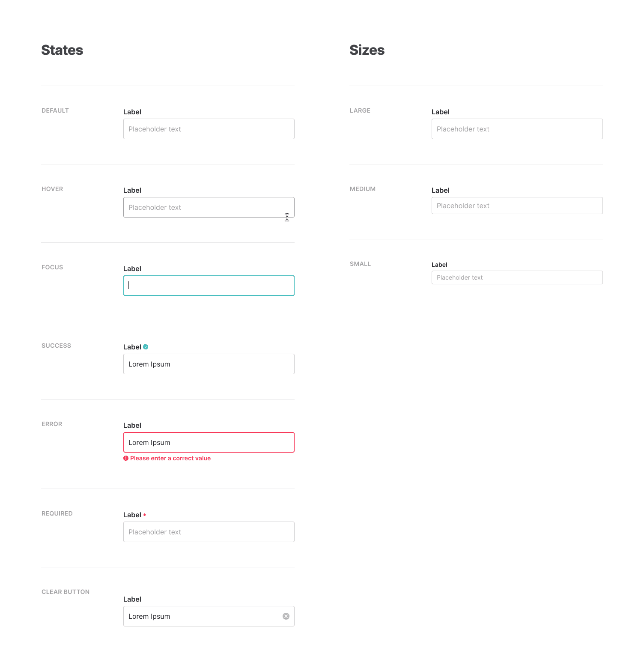This screenshot has width=644, height=665.
Task: Click inside the teal-bordered Focus input
Action: (x=209, y=286)
